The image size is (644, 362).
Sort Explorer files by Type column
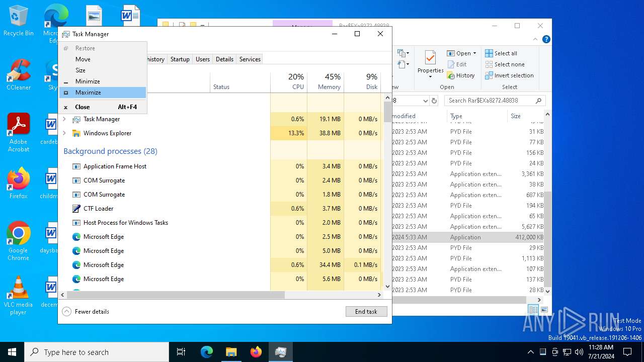[476, 116]
